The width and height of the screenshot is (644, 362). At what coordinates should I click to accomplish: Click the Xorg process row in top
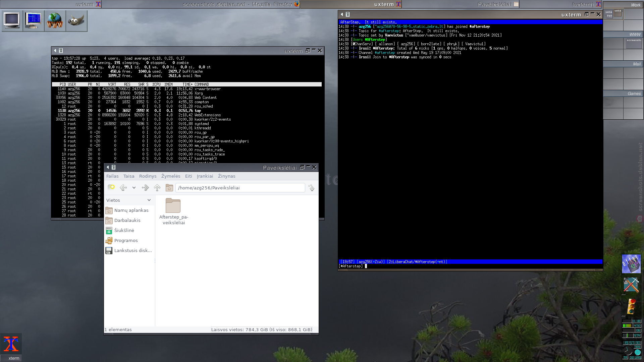[186, 93]
